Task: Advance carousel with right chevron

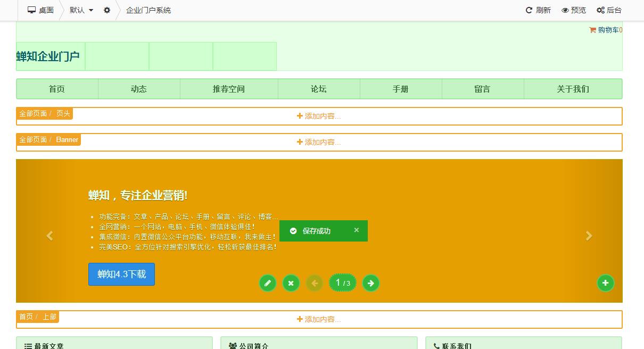Action: pyautogui.click(x=589, y=236)
